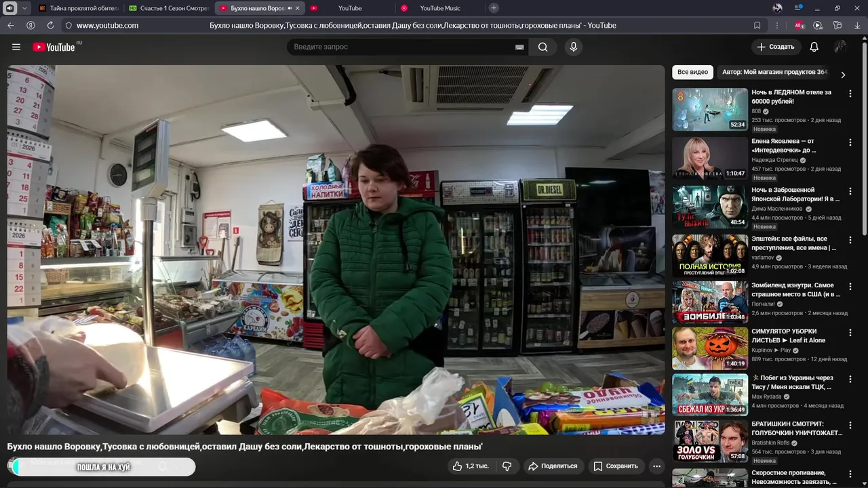Viewport: 868px width, 488px height.
Task: Open the AE extension icon with badge
Action: [800, 25]
